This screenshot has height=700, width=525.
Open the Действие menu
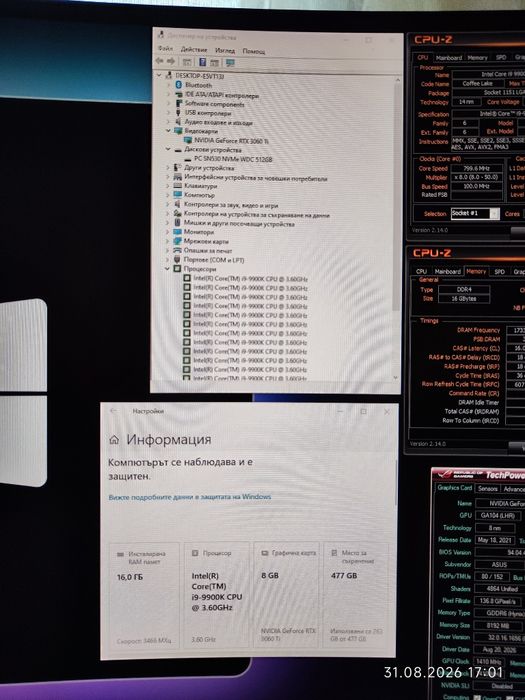[194, 49]
